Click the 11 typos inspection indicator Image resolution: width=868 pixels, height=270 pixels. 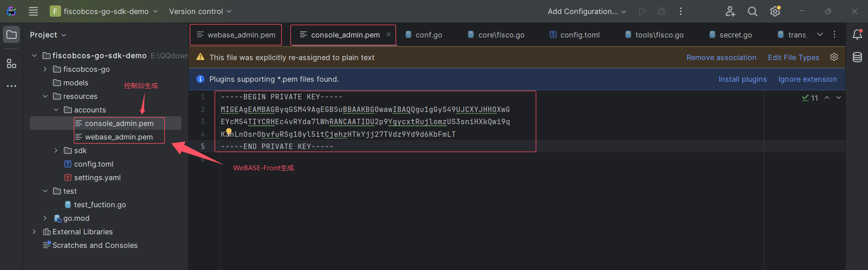click(x=810, y=98)
